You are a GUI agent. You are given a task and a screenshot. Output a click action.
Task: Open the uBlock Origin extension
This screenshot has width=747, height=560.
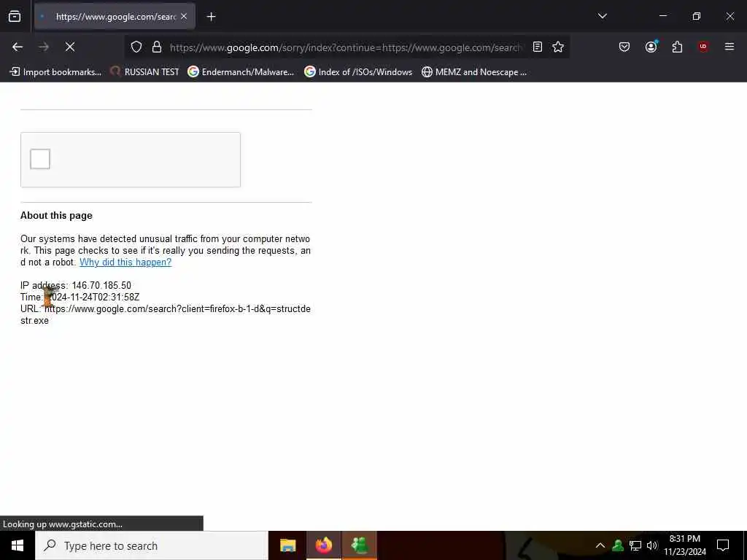703,47
